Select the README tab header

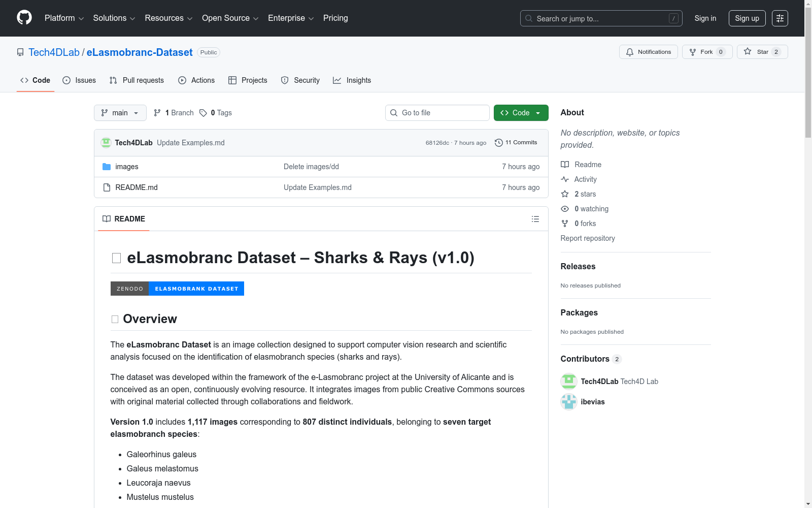tap(124, 219)
